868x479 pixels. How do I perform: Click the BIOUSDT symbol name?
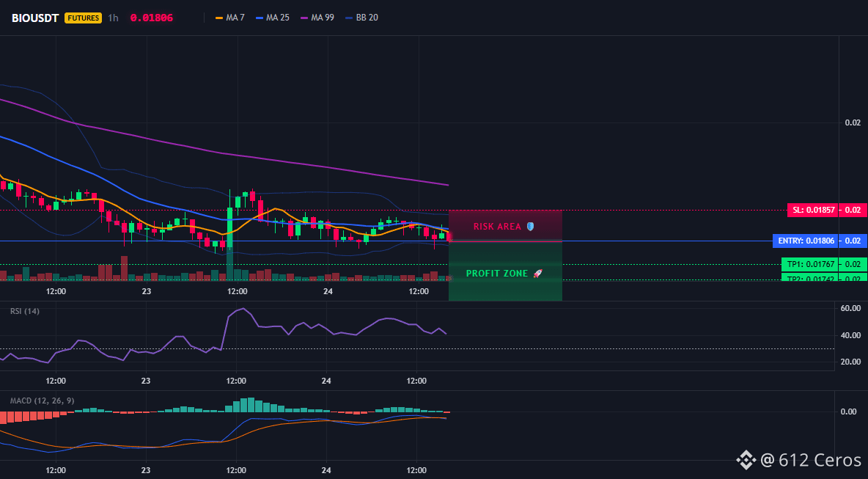pos(36,18)
